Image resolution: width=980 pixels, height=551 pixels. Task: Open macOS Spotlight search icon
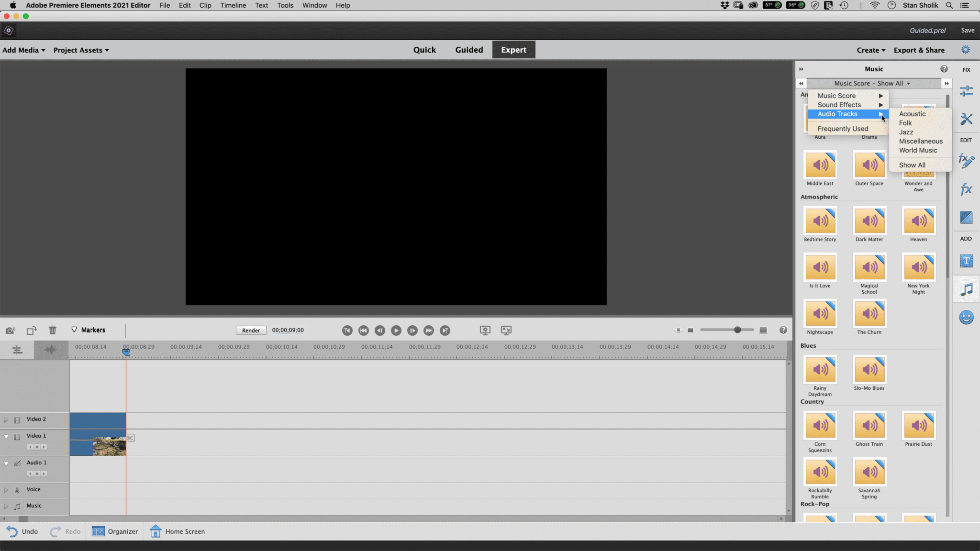pyautogui.click(x=949, y=5)
